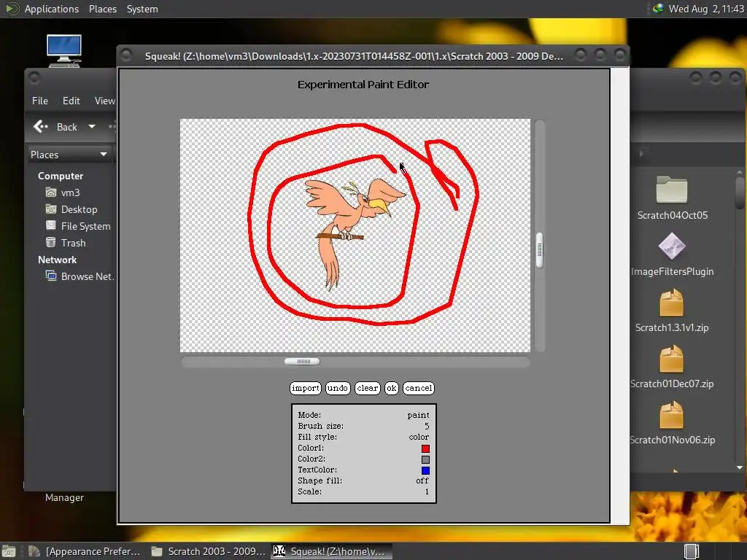
Task: Open vm3 home folder in sidebar
Action: [x=70, y=192]
